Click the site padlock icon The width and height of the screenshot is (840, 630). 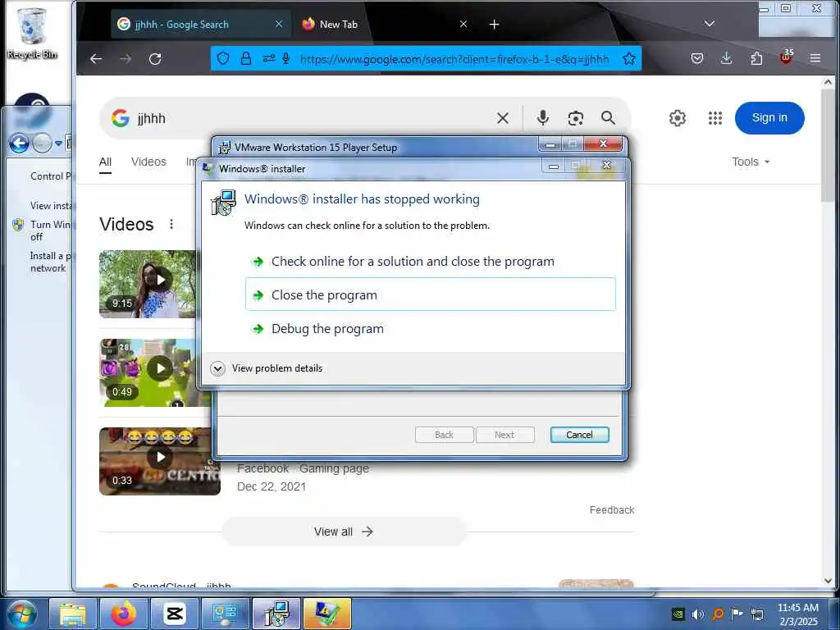246,58
